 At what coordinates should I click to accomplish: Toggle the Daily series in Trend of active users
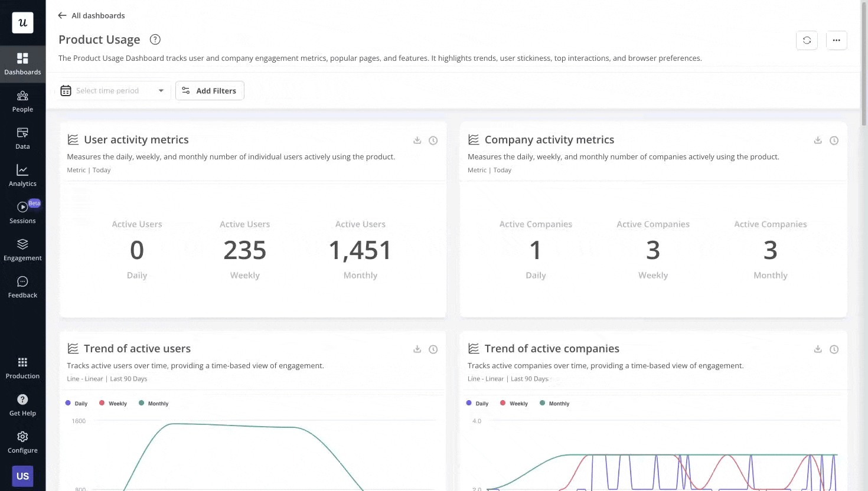tap(76, 403)
